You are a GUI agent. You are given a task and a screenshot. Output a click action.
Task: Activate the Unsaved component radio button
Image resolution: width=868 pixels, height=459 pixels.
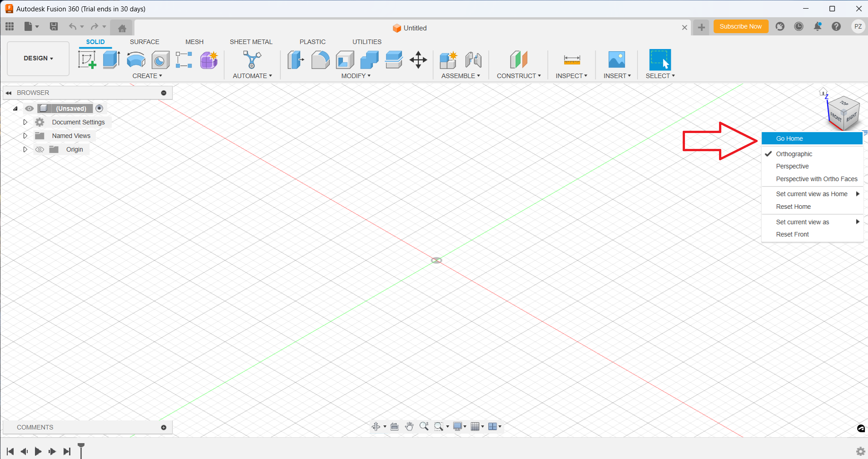point(99,109)
